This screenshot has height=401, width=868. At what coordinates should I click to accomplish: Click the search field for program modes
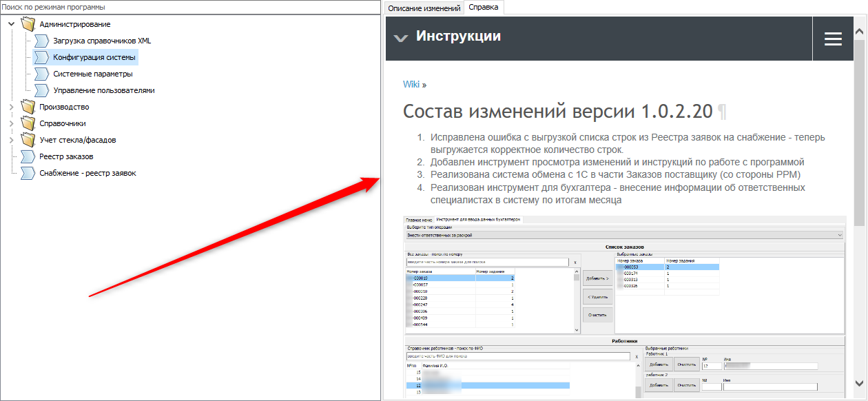(x=190, y=7)
